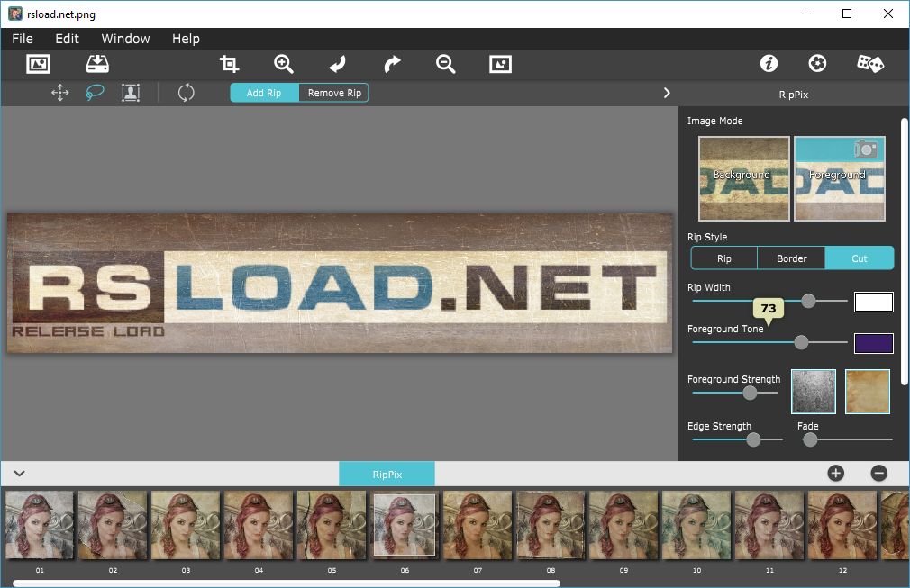Choose preset thumbnail 06

click(x=405, y=524)
